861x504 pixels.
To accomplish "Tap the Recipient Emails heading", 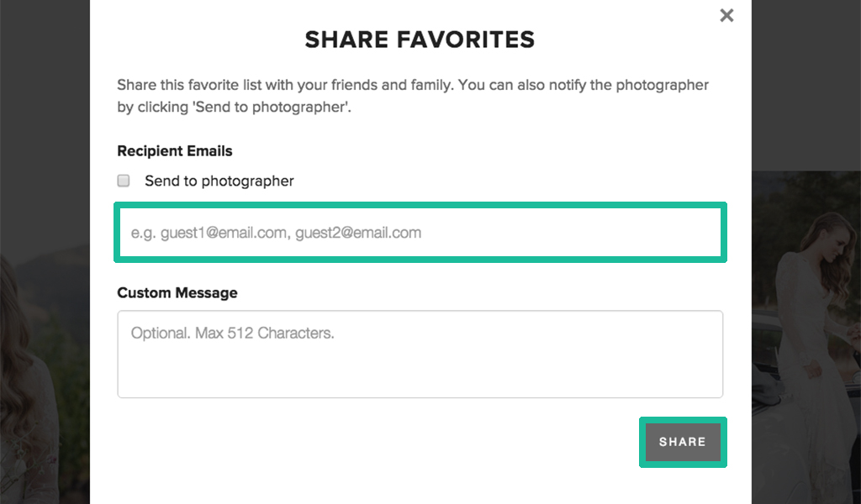I will point(174,151).
